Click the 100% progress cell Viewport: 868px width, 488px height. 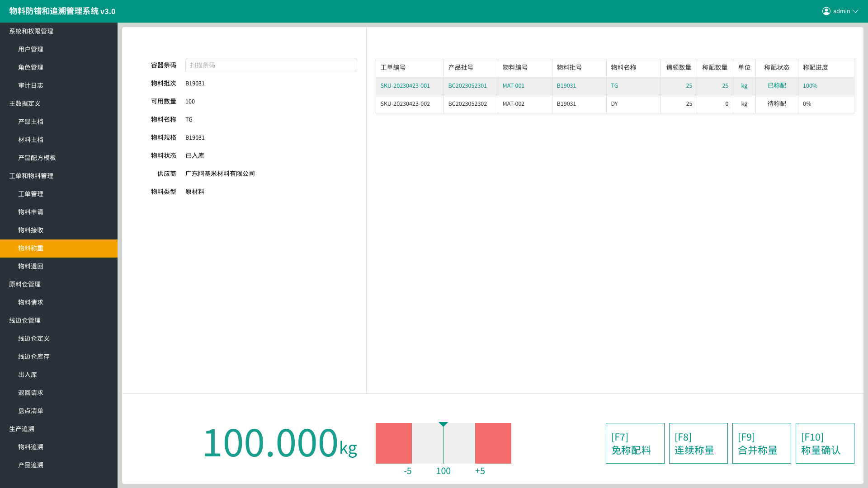826,86
